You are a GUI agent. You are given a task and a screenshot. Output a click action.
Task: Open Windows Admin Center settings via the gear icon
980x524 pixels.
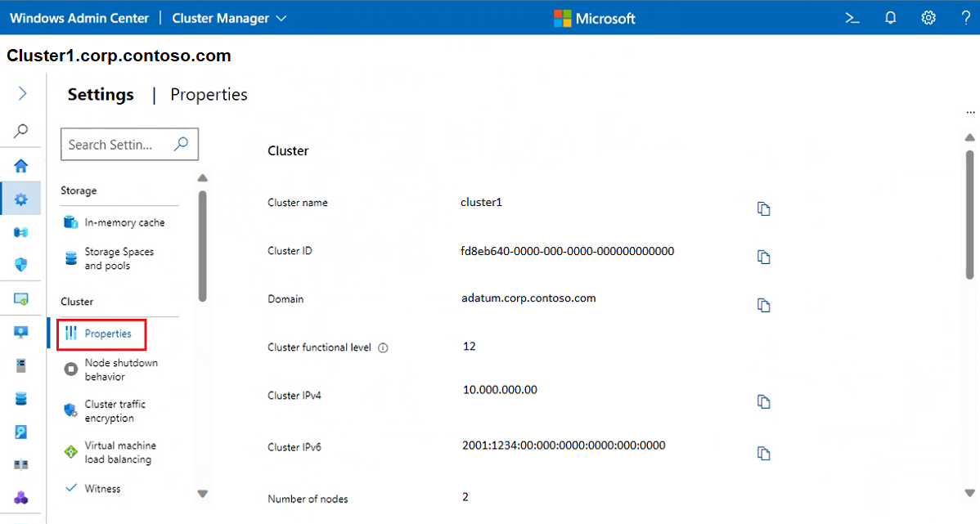click(x=928, y=17)
